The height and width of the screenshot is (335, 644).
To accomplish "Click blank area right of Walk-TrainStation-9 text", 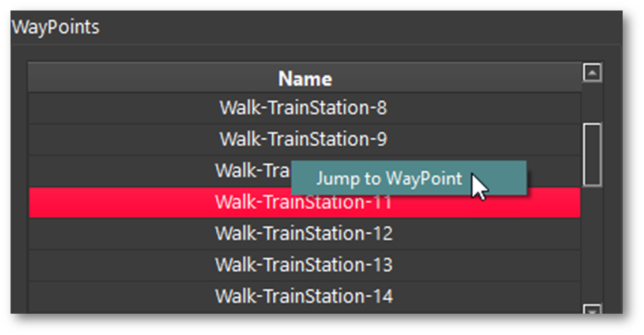I will (x=486, y=139).
